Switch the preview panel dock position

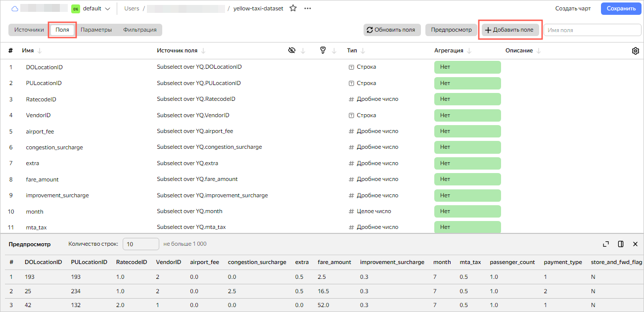pyautogui.click(x=621, y=244)
